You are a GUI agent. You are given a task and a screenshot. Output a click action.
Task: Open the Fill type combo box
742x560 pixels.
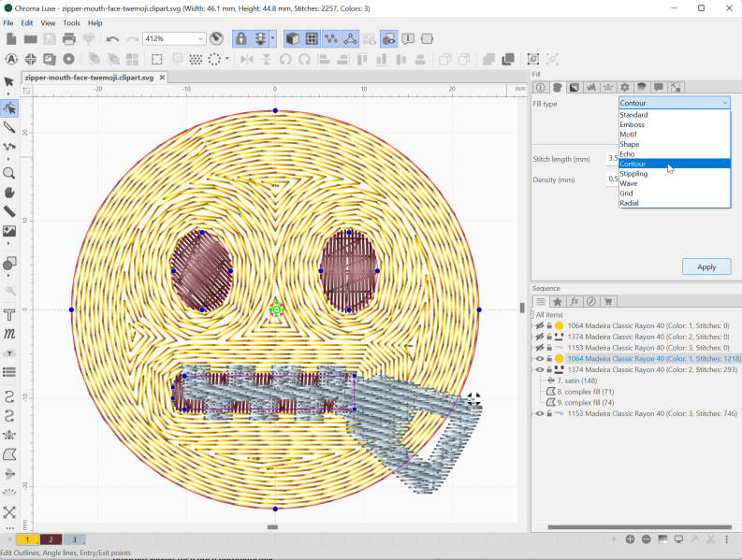tap(675, 103)
